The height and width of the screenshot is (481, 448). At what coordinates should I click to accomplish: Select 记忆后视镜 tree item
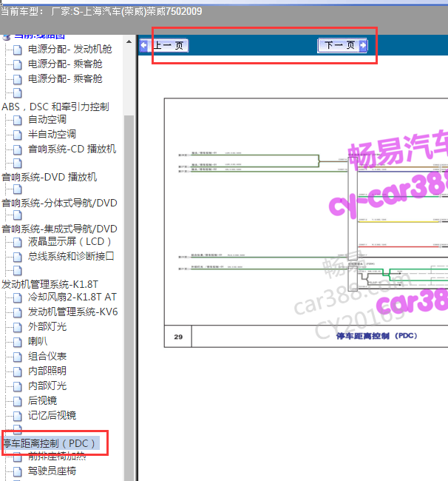(x=52, y=415)
